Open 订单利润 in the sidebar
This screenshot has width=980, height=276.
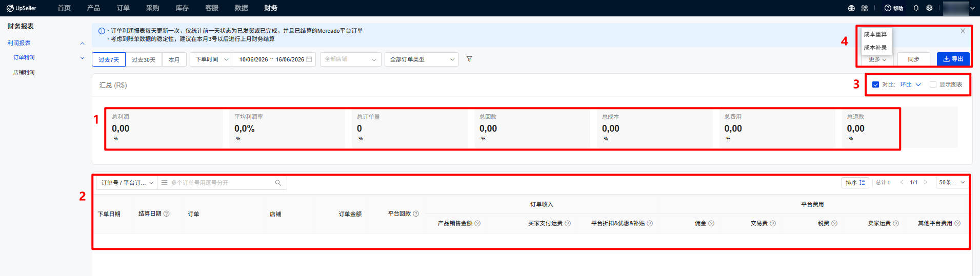coord(24,58)
